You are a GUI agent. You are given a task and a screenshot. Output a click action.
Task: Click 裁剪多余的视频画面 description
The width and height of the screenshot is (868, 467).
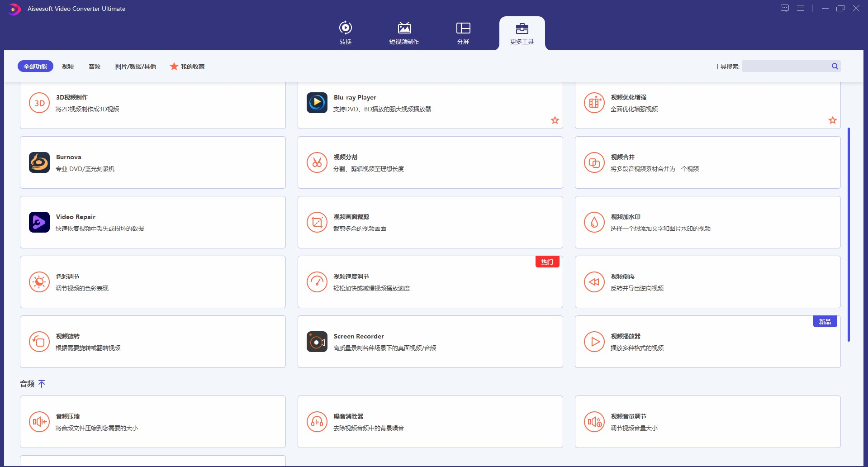pyautogui.click(x=360, y=229)
